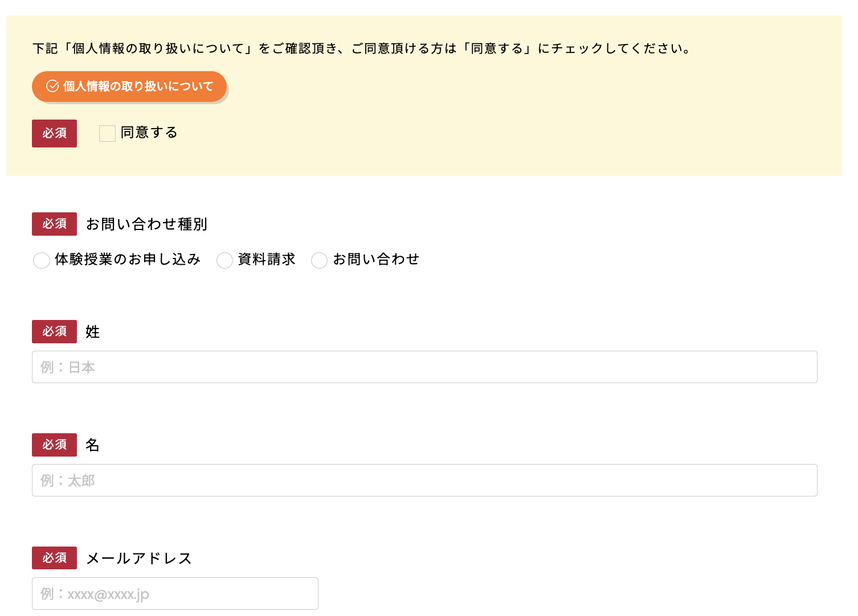Click the 同意する label text

point(149,133)
